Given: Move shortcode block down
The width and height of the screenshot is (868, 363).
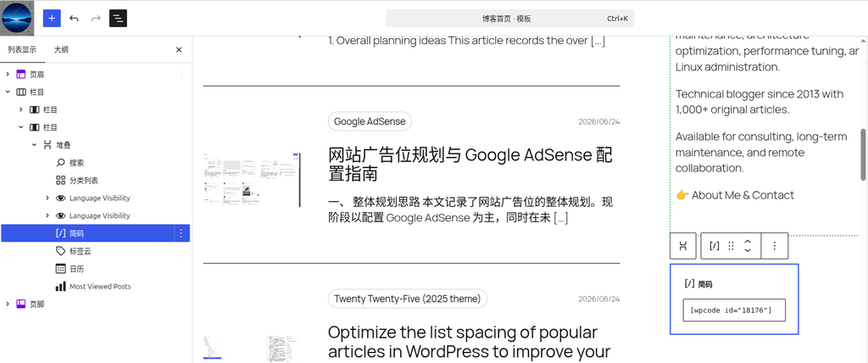Looking at the screenshot, I should click(x=748, y=250).
